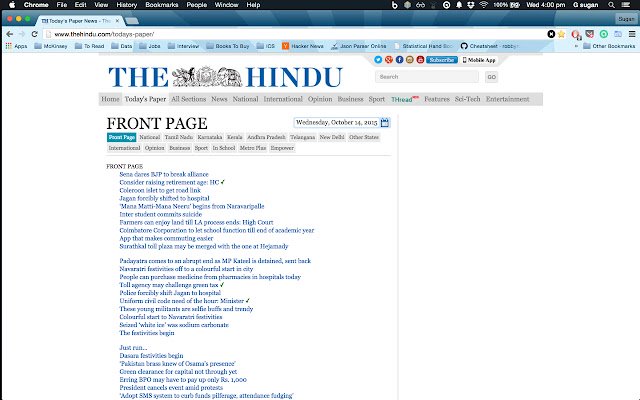This screenshot has width=640, height=400.
Task: Open the All Sections nav tab
Action: 189,99
